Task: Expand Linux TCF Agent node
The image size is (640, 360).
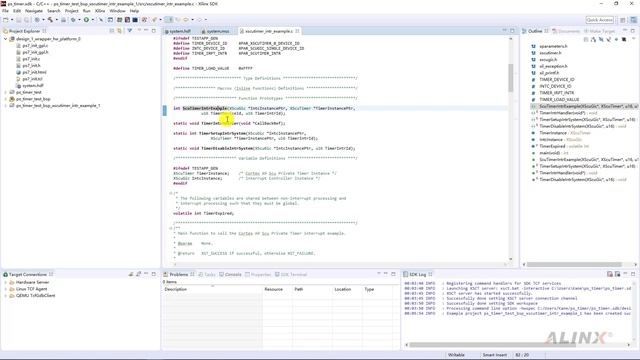Action: pyautogui.click(x=5, y=289)
